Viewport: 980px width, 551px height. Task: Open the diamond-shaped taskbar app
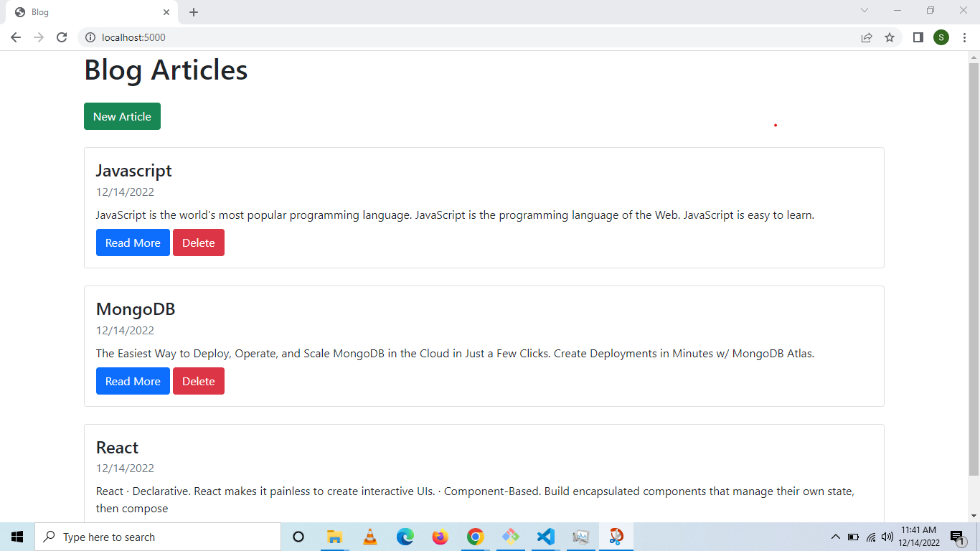(510, 537)
